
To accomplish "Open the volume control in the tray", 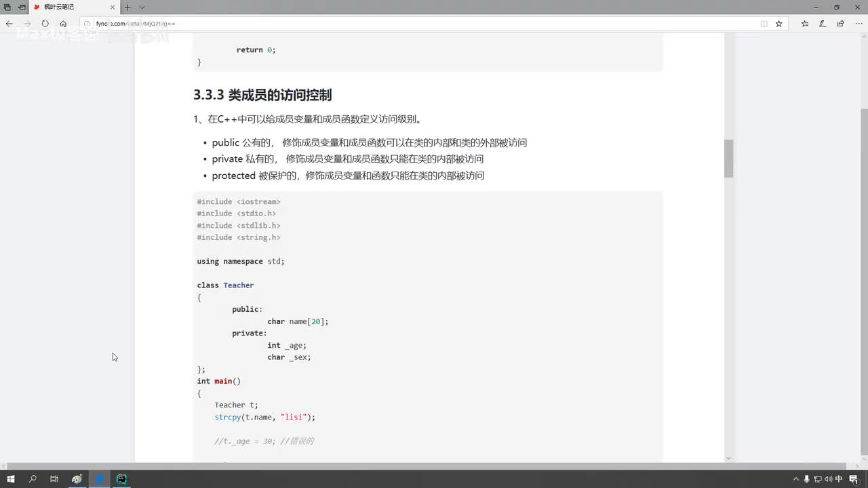I will coord(829,479).
